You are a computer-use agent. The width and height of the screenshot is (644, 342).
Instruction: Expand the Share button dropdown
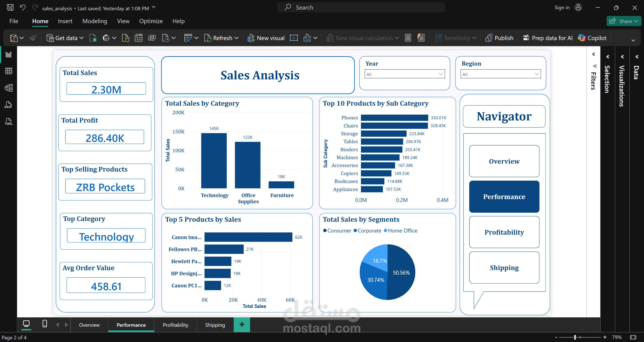[x=636, y=21]
